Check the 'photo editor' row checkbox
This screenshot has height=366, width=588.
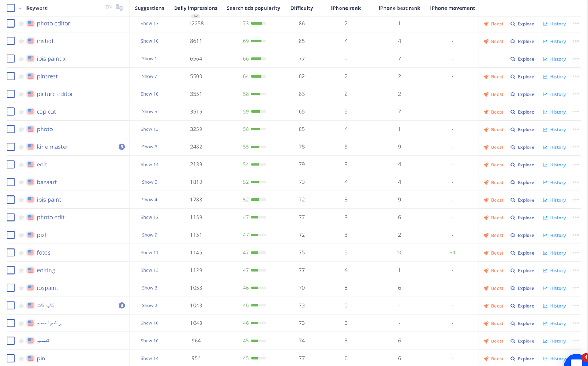coord(11,24)
